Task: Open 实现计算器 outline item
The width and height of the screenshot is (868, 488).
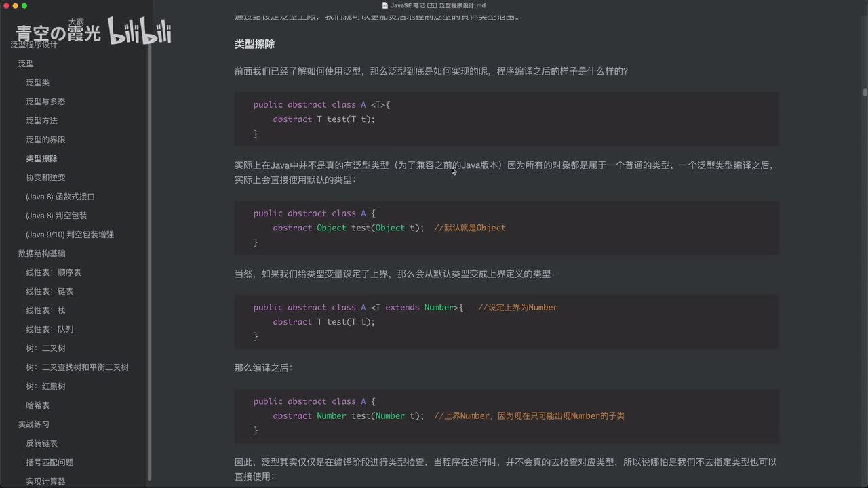Action: 45,481
